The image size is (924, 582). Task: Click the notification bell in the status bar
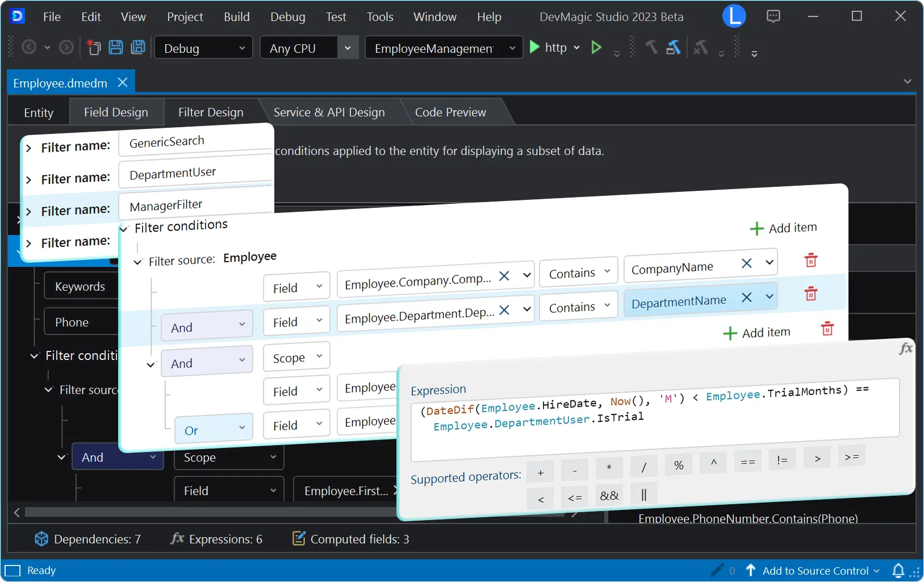tap(899, 571)
